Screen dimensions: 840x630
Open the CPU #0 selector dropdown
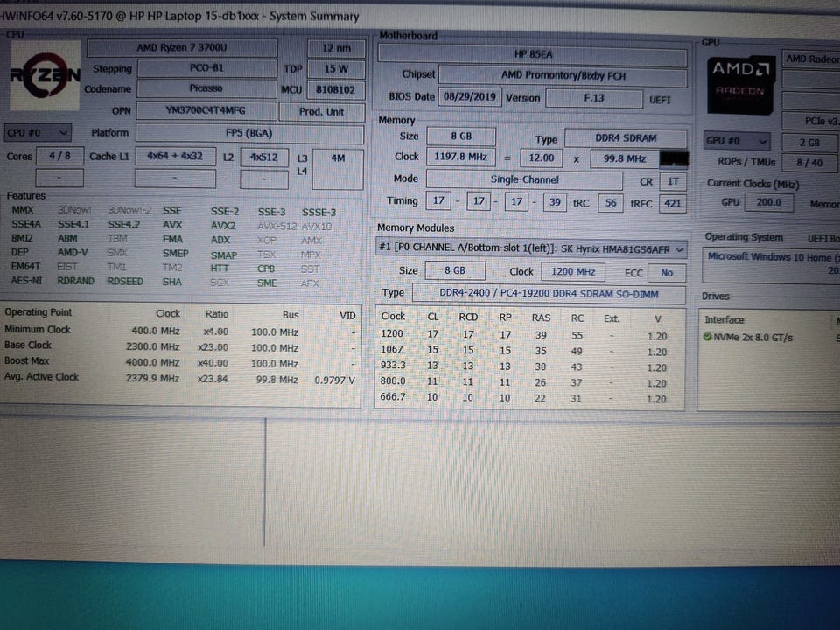[37, 132]
